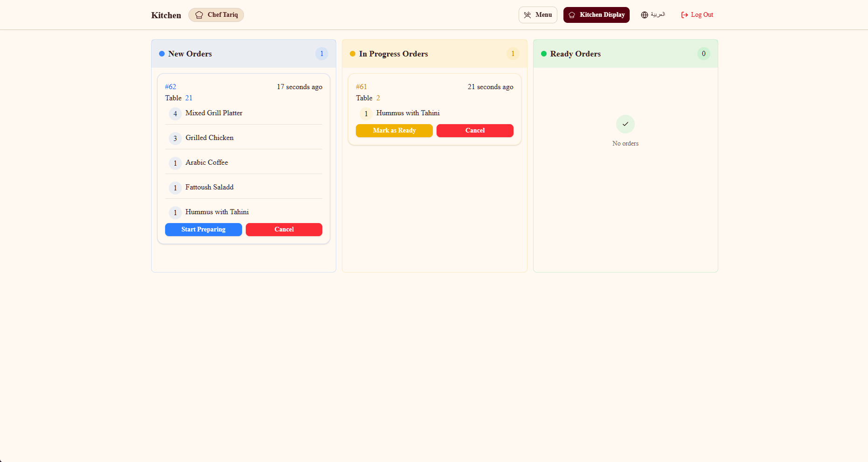The width and height of the screenshot is (868, 462).
Task: Click quantity 3 beside Grilled Chicken
Action: [175, 139]
